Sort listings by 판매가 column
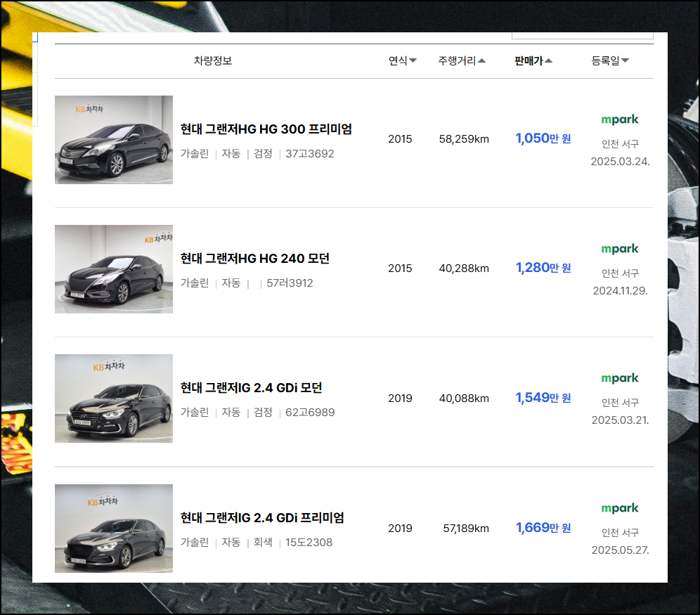Image resolution: width=700 pixels, height=615 pixels. (533, 60)
